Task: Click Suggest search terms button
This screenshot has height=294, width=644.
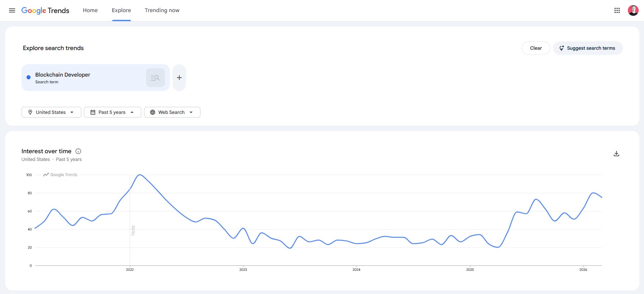Action: click(x=588, y=48)
